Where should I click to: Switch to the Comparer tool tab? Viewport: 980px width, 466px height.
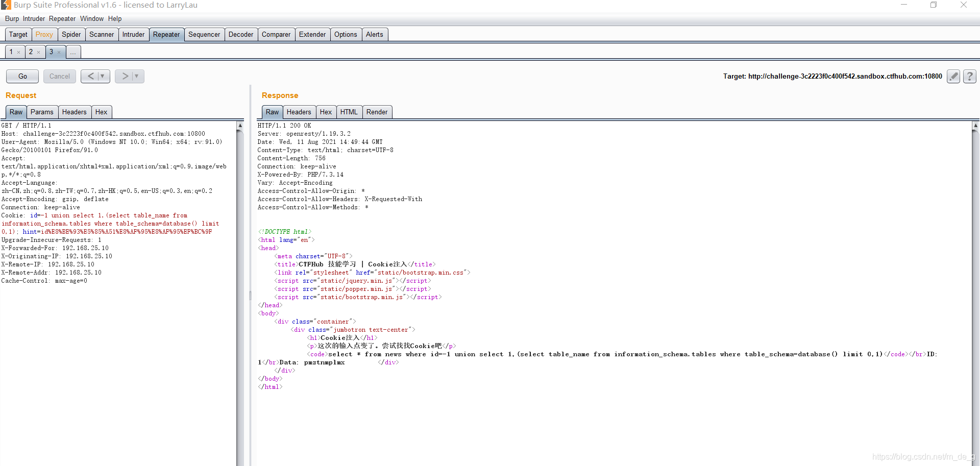pos(276,34)
